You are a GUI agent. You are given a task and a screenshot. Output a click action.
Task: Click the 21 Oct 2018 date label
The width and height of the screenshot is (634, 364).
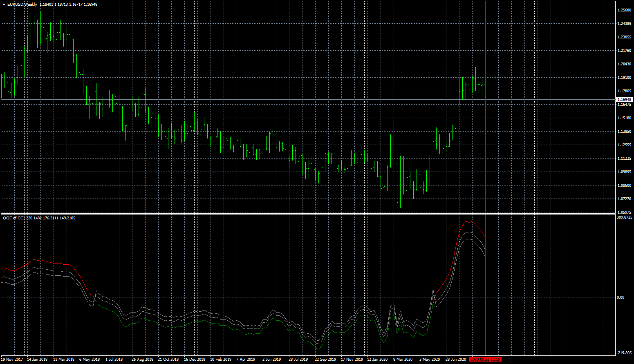(x=168, y=360)
